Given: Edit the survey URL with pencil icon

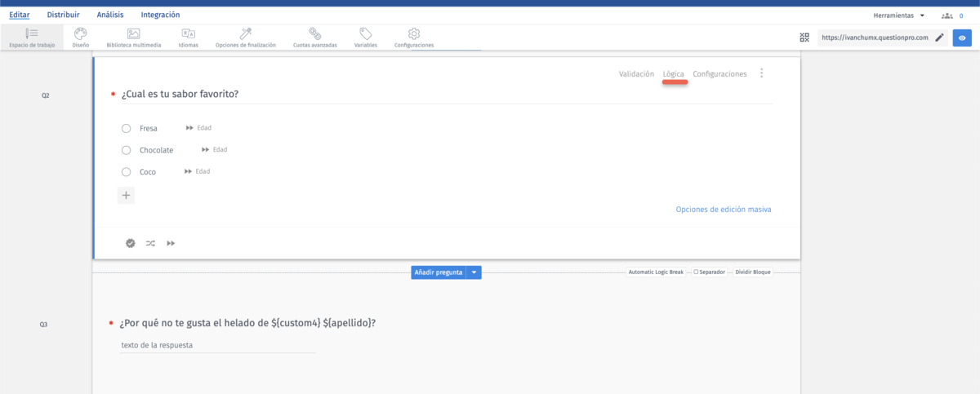Looking at the screenshot, I should 939,38.
